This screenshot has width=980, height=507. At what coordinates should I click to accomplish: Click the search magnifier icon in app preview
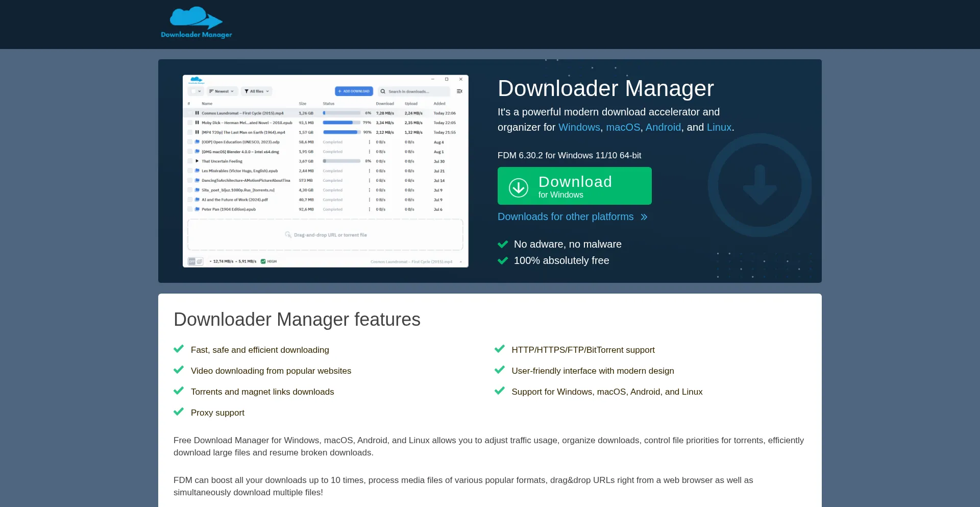click(383, 91)
